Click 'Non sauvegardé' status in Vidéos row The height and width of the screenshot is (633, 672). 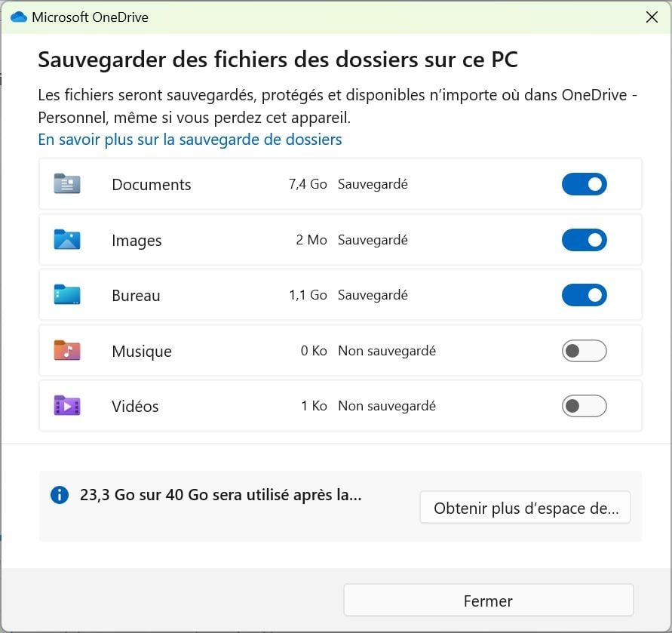387,406
